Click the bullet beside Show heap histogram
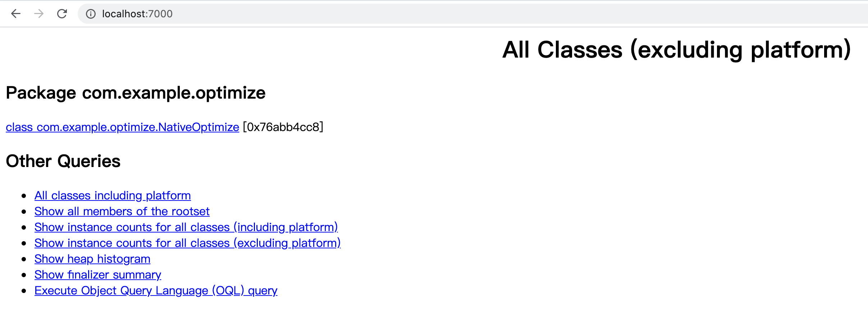The width and height of the screenshot is (868, 311). click(x=24, y=259)
